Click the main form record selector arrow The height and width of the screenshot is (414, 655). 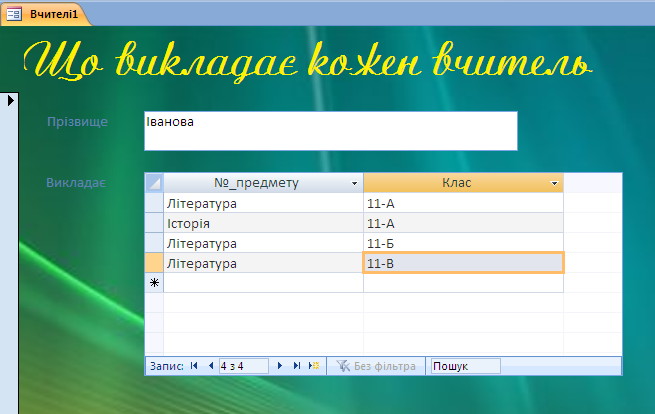(10, 100)
